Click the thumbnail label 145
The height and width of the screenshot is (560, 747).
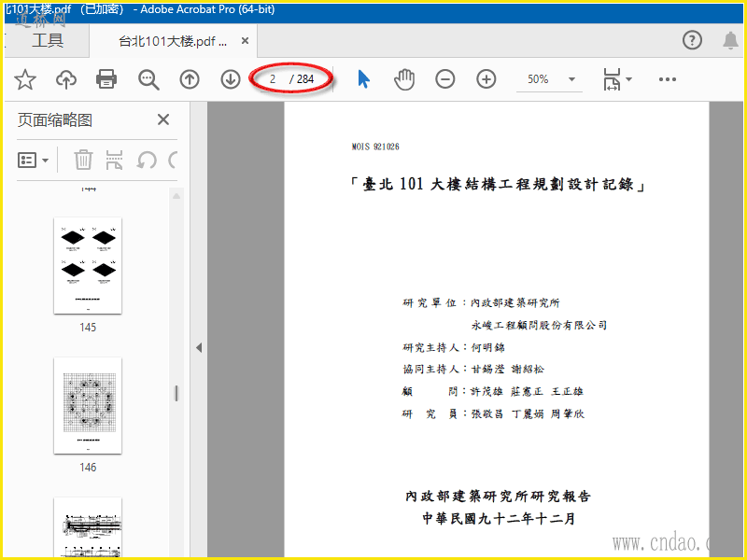coord(88,328)
